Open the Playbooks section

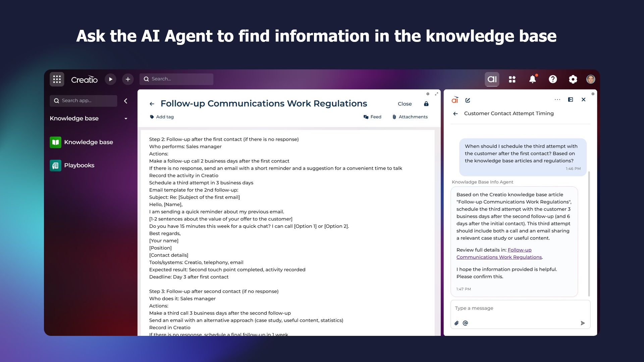[x=79, y=165]
